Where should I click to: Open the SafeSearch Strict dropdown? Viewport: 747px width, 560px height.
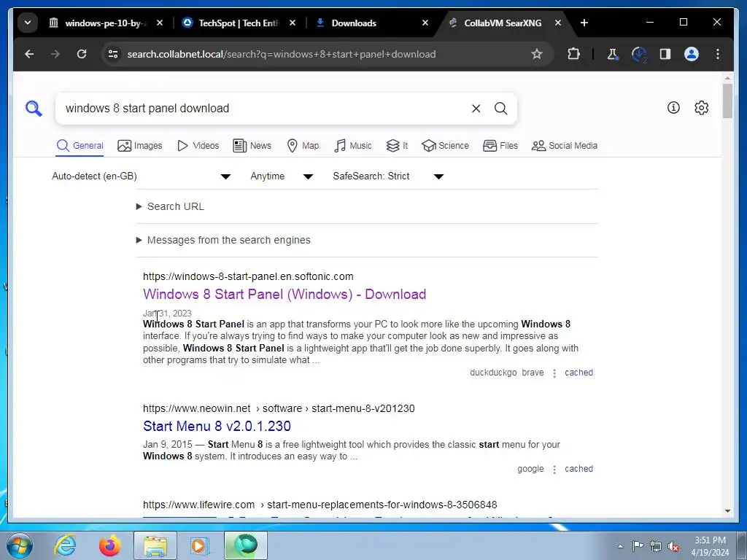pyautogui.click(x=388, y=176)
